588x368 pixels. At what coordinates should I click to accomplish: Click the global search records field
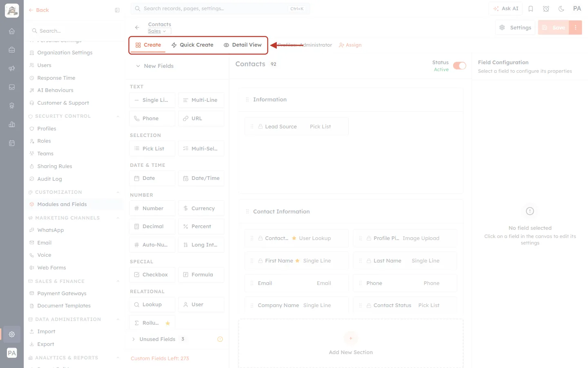pos(220,9)
